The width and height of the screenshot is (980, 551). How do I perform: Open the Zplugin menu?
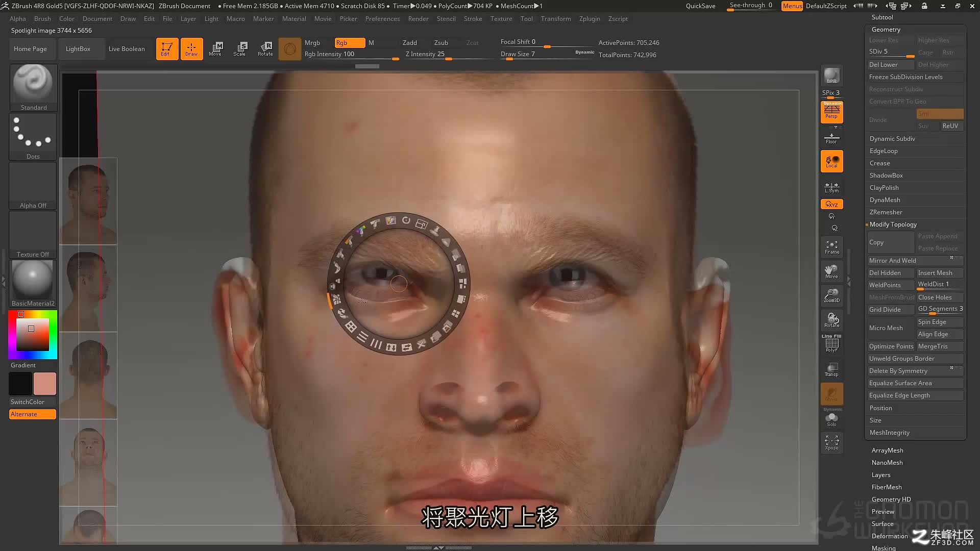[590, 19]
